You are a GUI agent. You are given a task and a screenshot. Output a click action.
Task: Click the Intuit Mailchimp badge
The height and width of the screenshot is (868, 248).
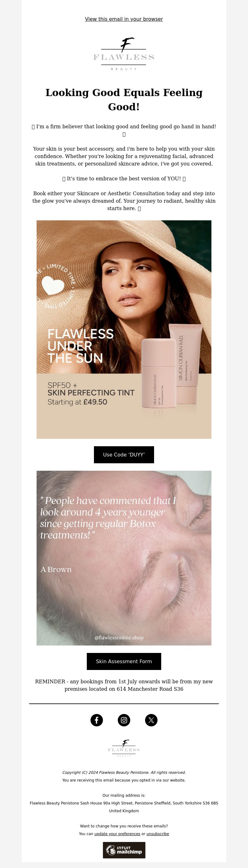pos(124,850)
